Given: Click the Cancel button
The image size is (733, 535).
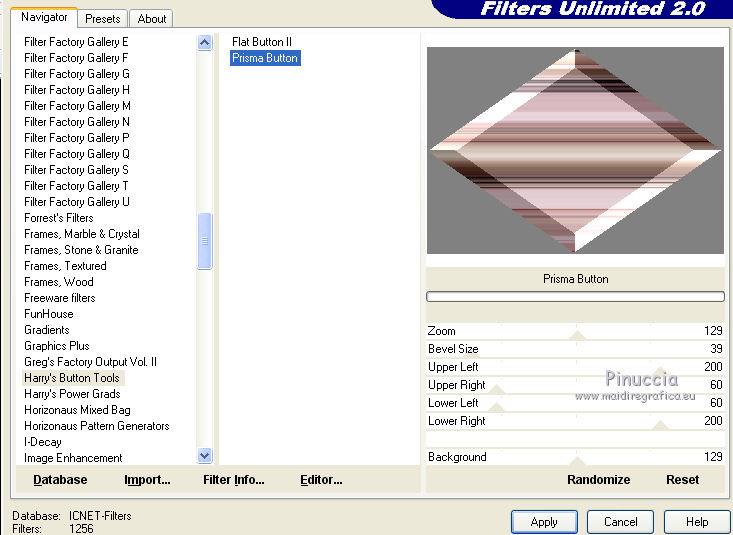Looking at the screenshot, I should click(620, 522).
